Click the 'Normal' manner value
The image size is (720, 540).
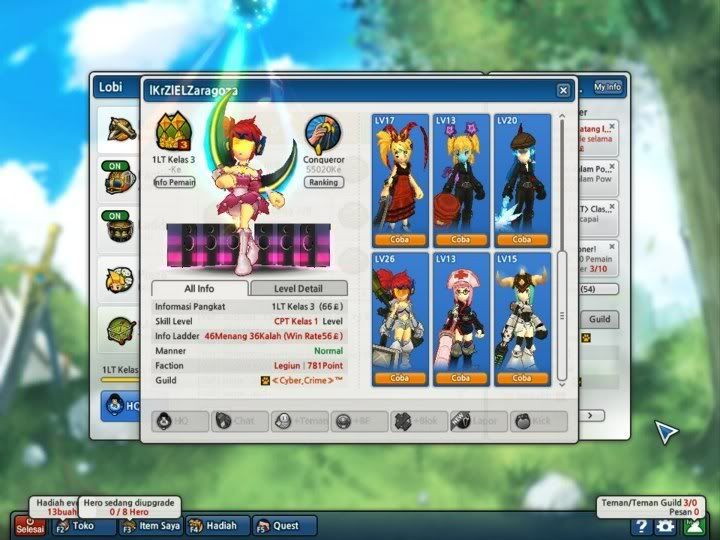[x=328, y=351]
